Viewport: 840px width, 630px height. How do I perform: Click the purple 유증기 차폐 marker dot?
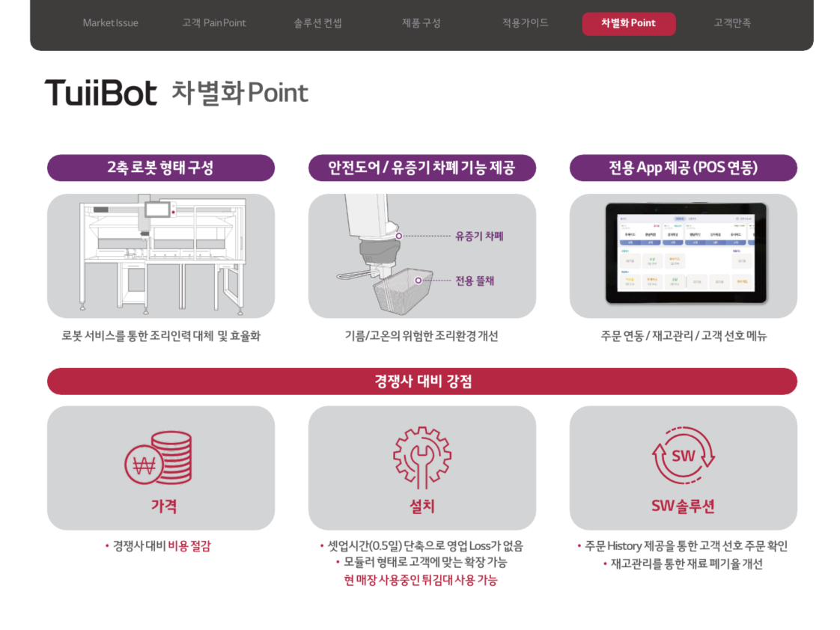click(x=399, y=236)
